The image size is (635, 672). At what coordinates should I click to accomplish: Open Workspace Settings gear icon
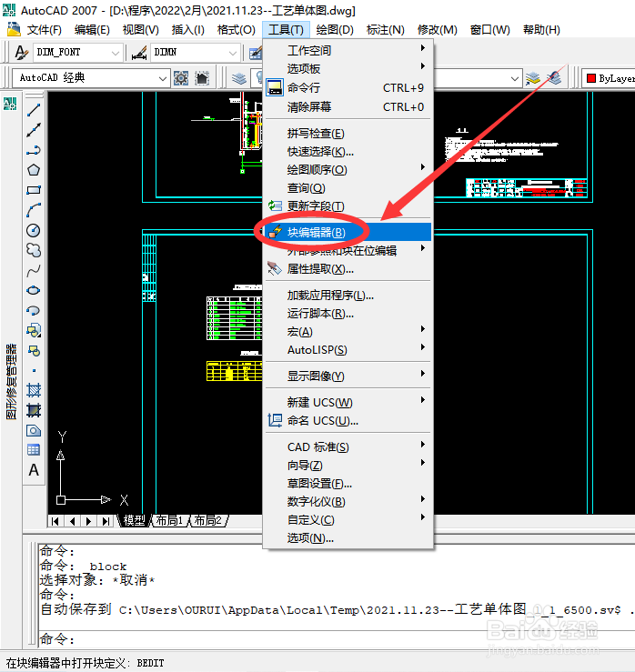tap(181, 78)
